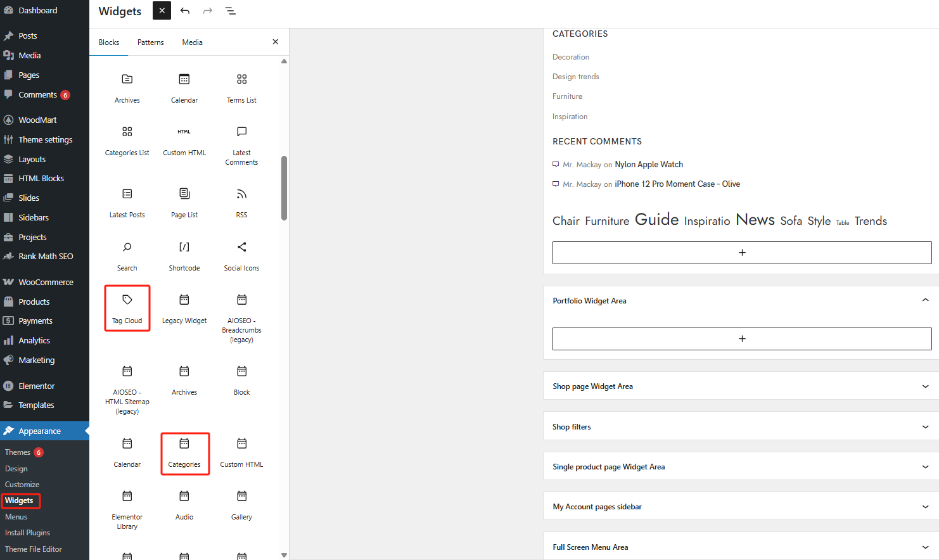Open the Document Overview list view
This screenshot has width=939, height=560.
point(230,11)
